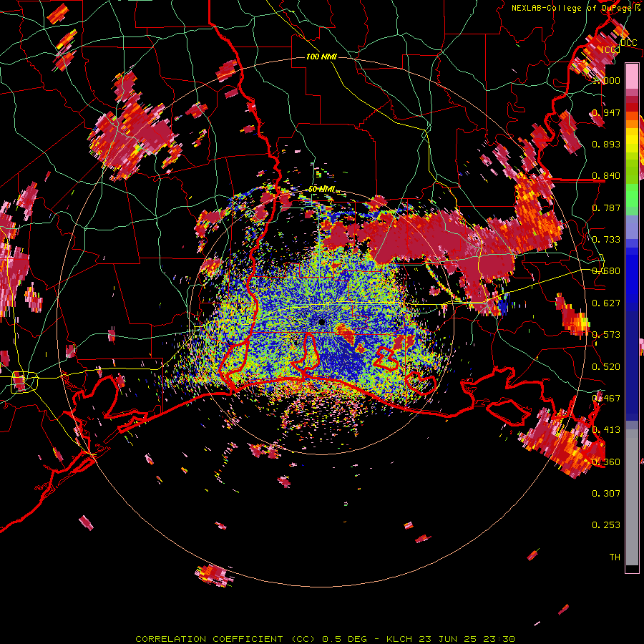The width and height of the screenshot is (644, 644).
Task: Click the 0.307 color scale label
Action: coord(606,494)
